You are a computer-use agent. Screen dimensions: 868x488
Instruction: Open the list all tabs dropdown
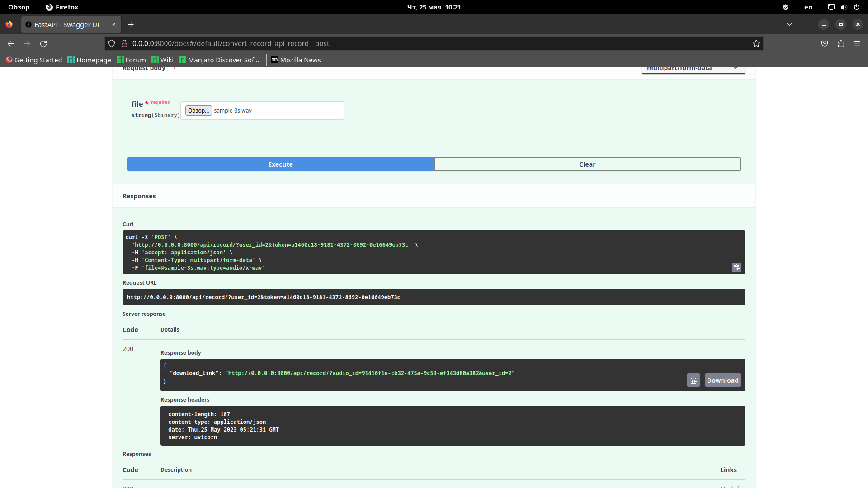pos(789,24)
